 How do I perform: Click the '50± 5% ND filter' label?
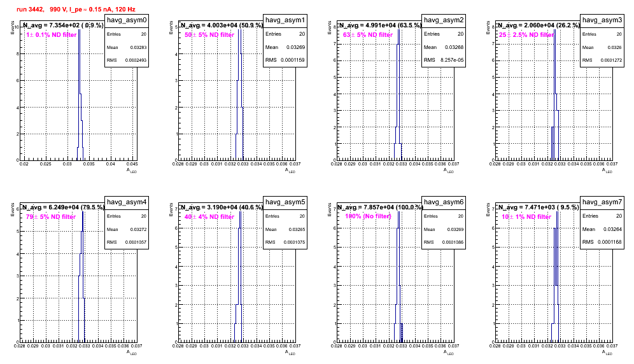[x=209, y=35]
